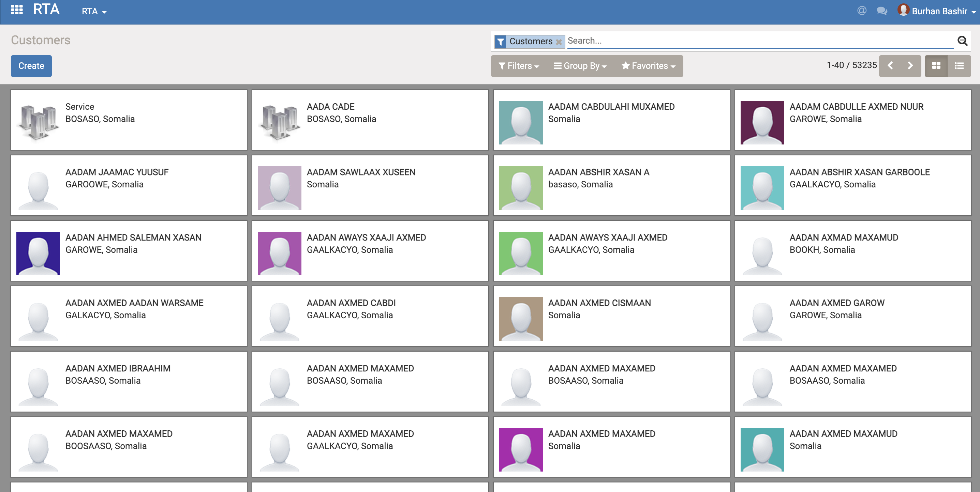
Task: Click the 1-40 / 53235 pager text
Action: click(x=851, y=65)
